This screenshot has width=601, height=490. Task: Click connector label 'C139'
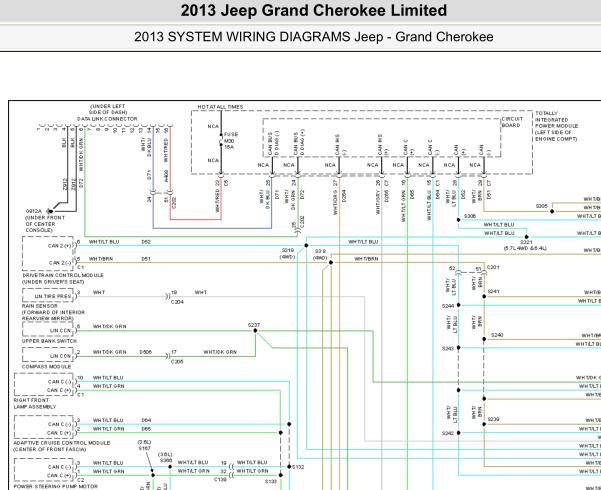pyautogui.click(x=220, y=480)
